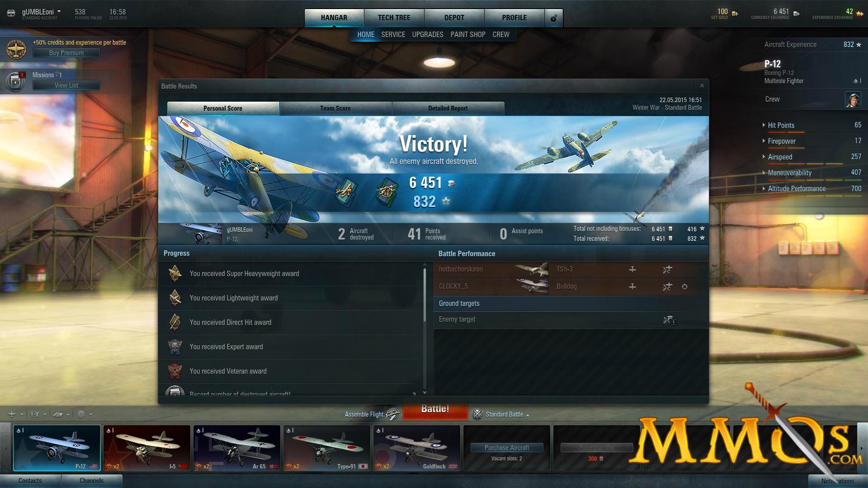Click the missions View List button
Image resolution: width=868 pixels, height=488 pixels.
coord(66,85)
